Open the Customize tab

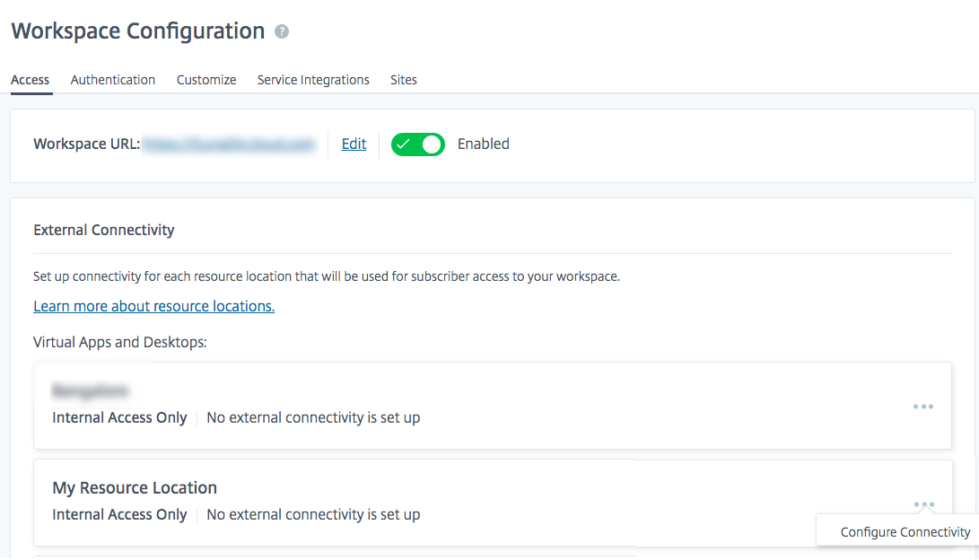(x=206, y=80)
